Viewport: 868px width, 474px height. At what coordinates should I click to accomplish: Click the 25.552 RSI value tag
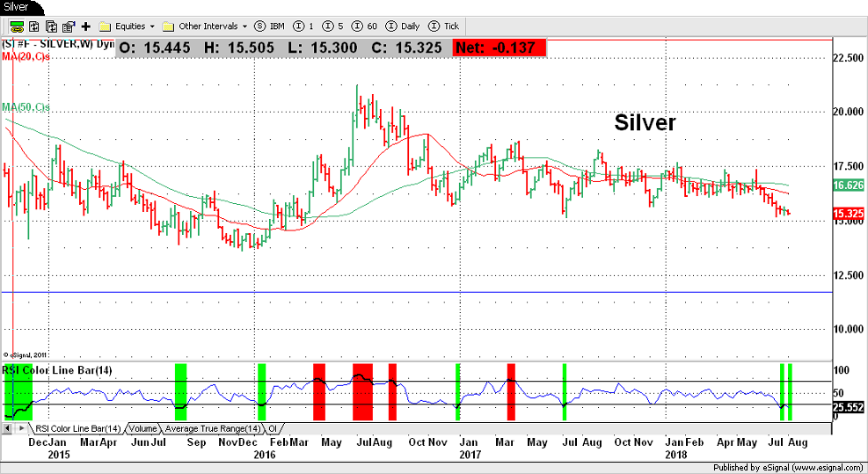tap(848, 407)
